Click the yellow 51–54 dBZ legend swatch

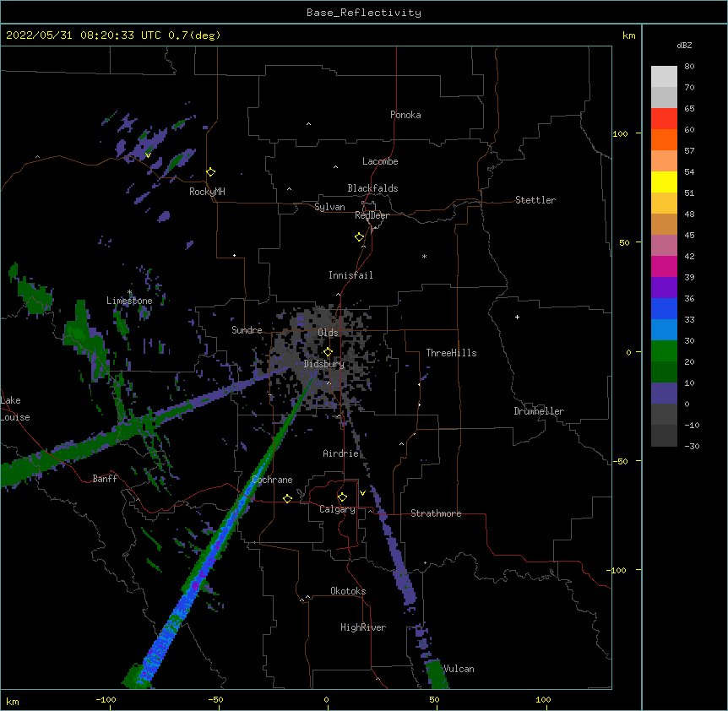[x=664, y=182]
